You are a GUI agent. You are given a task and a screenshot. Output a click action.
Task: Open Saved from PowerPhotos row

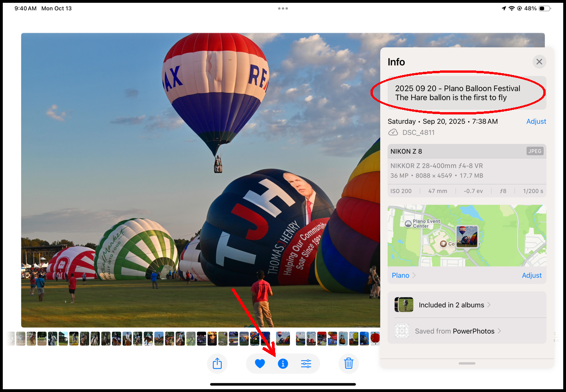467,331
